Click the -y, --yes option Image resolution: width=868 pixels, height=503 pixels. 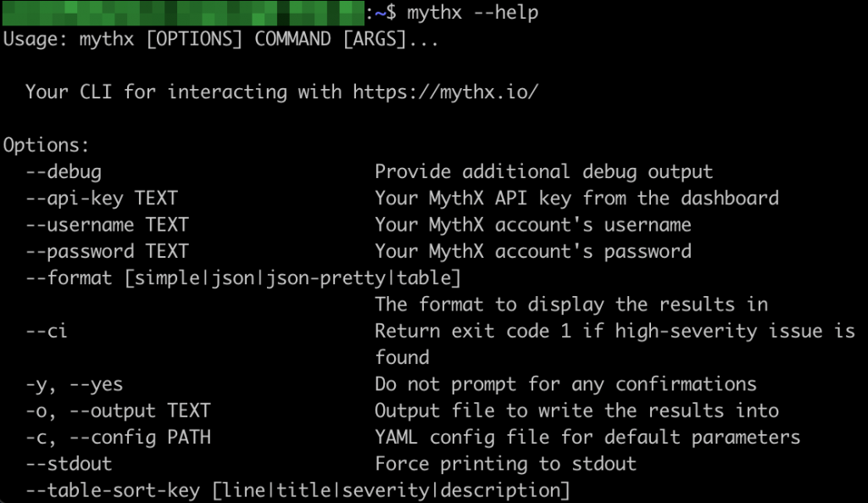coord(75,384)
